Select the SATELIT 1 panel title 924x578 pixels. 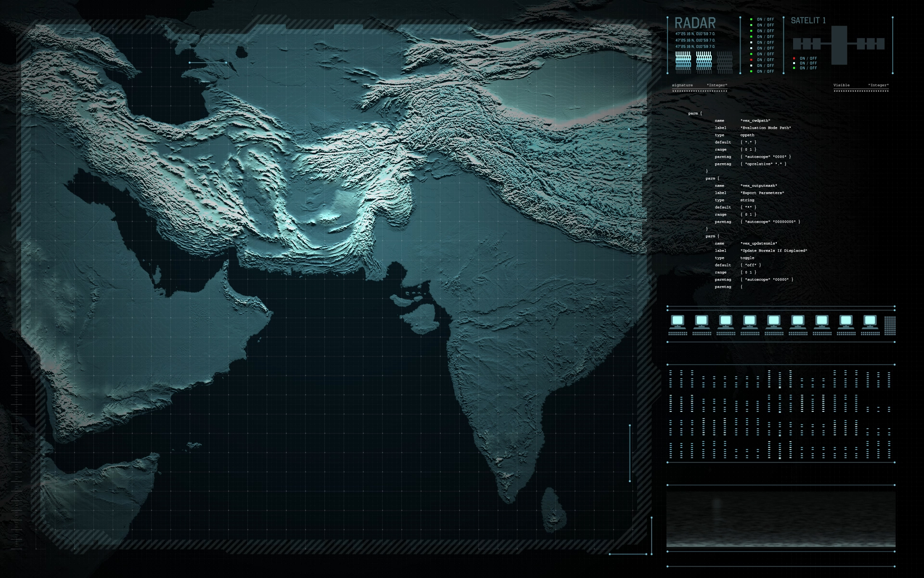[808, 20]
